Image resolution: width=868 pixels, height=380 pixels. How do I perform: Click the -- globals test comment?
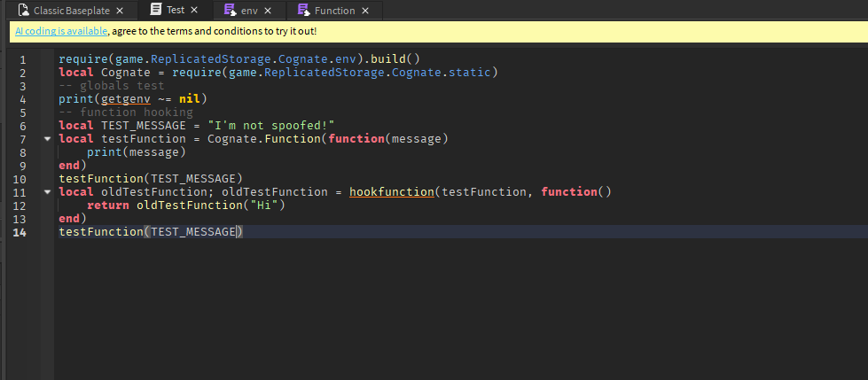pyautogui.click(x=111, y=86)
